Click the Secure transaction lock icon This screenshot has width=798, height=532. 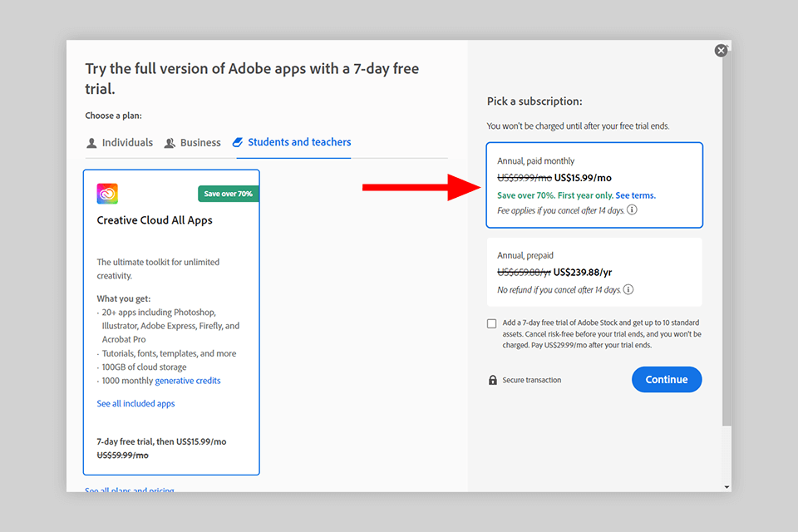coord(493,380)
